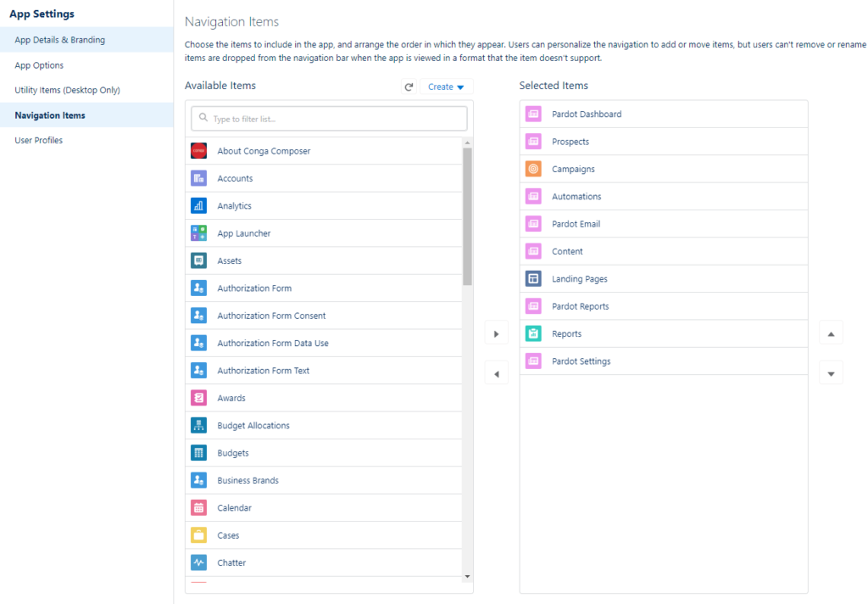Select the App Launcher row label
The image size is (868, 604).
[x=243, y=233]
